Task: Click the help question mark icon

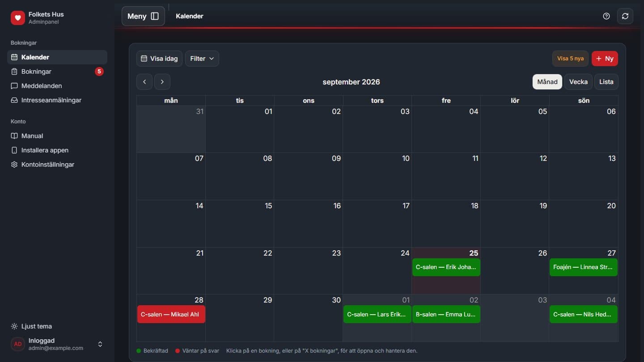Action: pyautogui.click(x=606, y=16)
